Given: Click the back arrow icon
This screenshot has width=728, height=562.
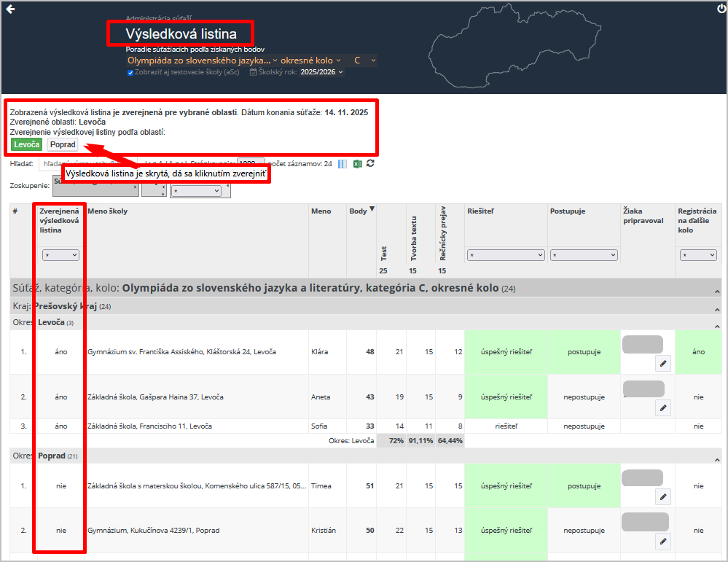Looking at the screenshot, I should 10,9.
